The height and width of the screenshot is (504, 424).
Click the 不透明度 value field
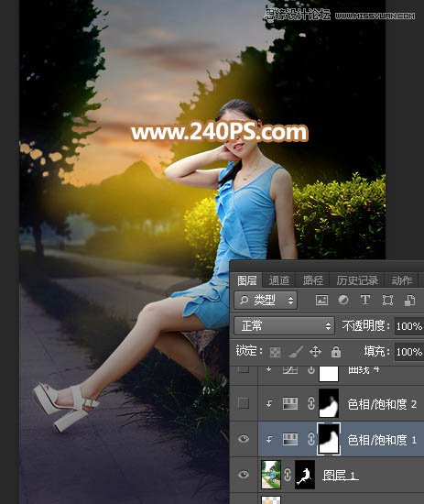[409, 326]
